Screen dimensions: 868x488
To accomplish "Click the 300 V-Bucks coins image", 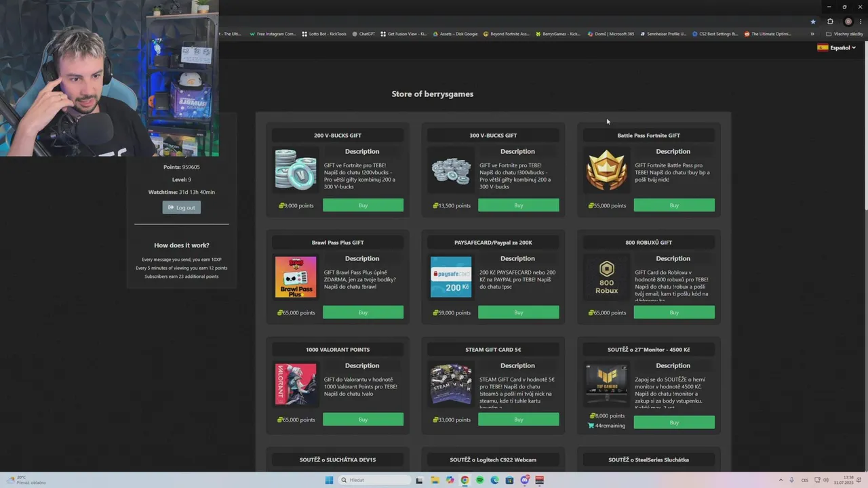I will click(x=451, y=169).
